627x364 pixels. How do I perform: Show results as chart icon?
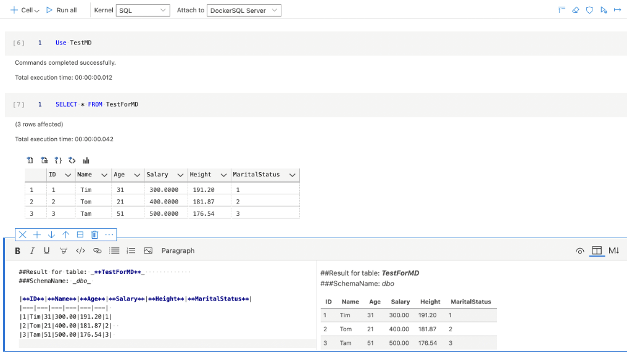pyautogui.click(x=86, y=160)
